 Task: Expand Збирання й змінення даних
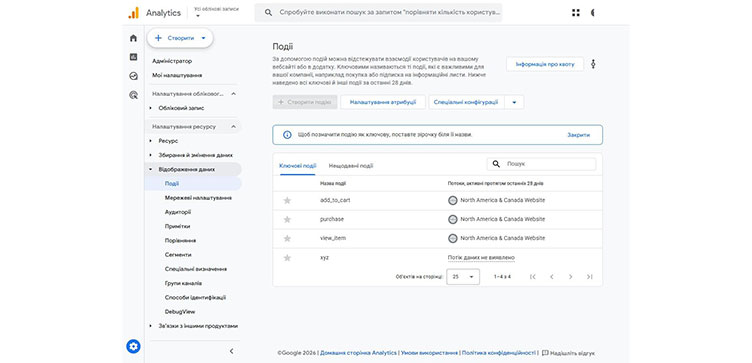(151, 155)
